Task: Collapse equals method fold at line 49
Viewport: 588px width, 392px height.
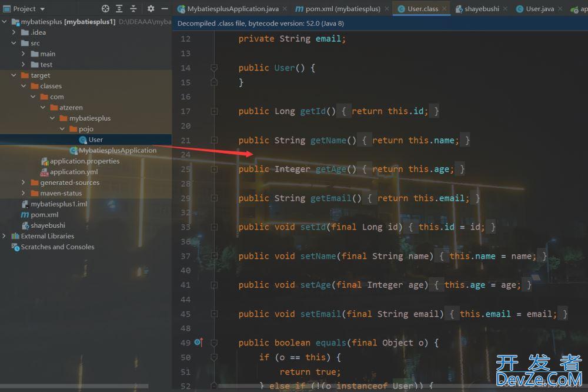Action: pyautogui.click(x=214, y=343)
